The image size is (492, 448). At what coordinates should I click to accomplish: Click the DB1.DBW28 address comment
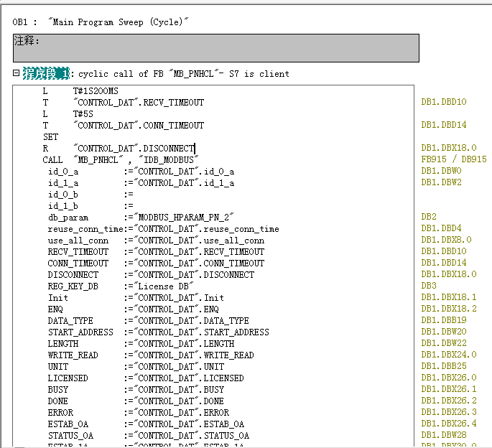pos(444,435)
